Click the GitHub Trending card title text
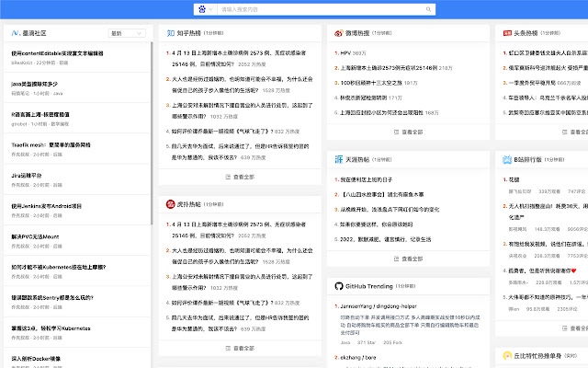The image size is (588, 368). [369, 286]
